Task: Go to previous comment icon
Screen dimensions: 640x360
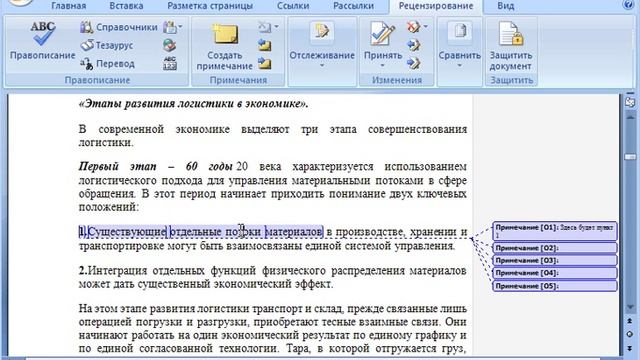Action: coord(264,45)
